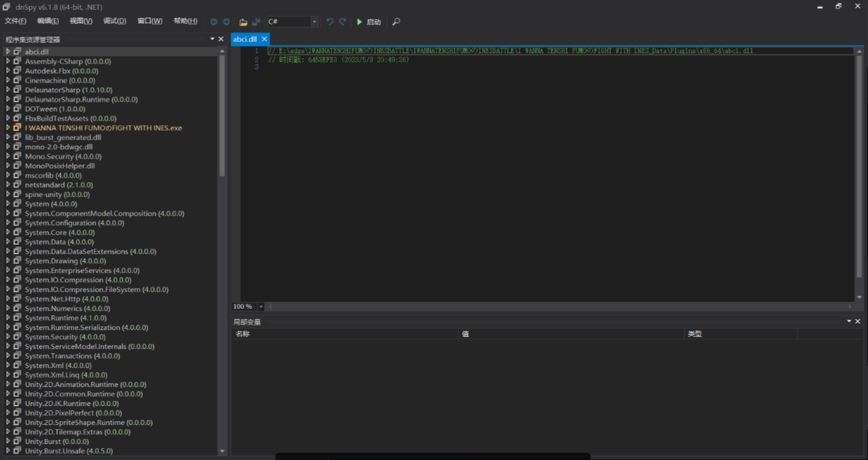Click the navigate backward arrow in toolbar
This screenshot has height=460, width=868.
[214, 22]
